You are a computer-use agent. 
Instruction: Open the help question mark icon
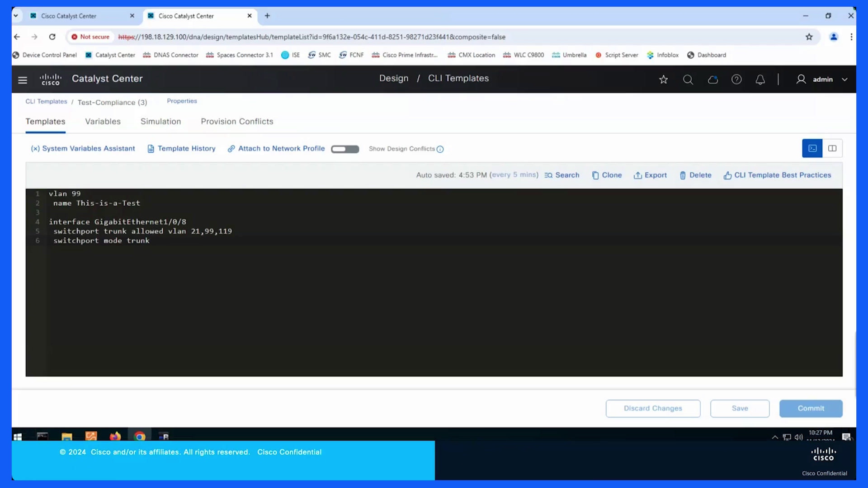(736, 80)
